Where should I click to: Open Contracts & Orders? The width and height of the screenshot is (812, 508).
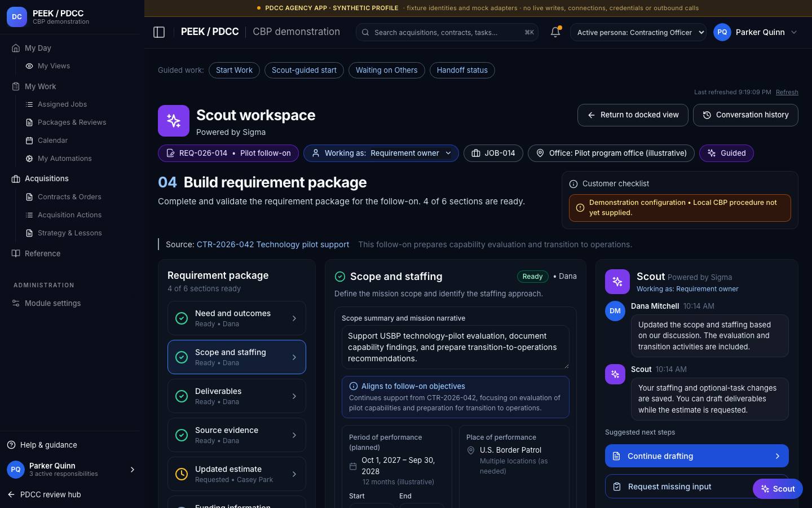(x=69, y=197)
